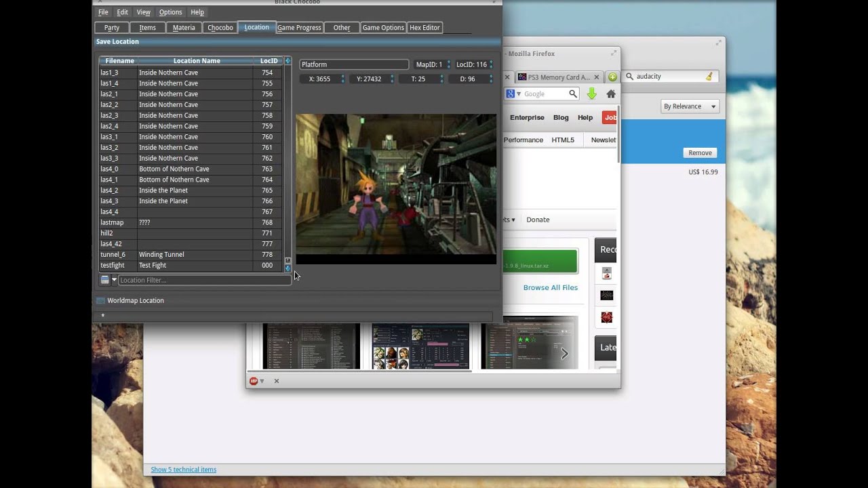This screenshot has height=488, width=868.
Task: Switch to the Chocobo tab
Action: point(220,28)
